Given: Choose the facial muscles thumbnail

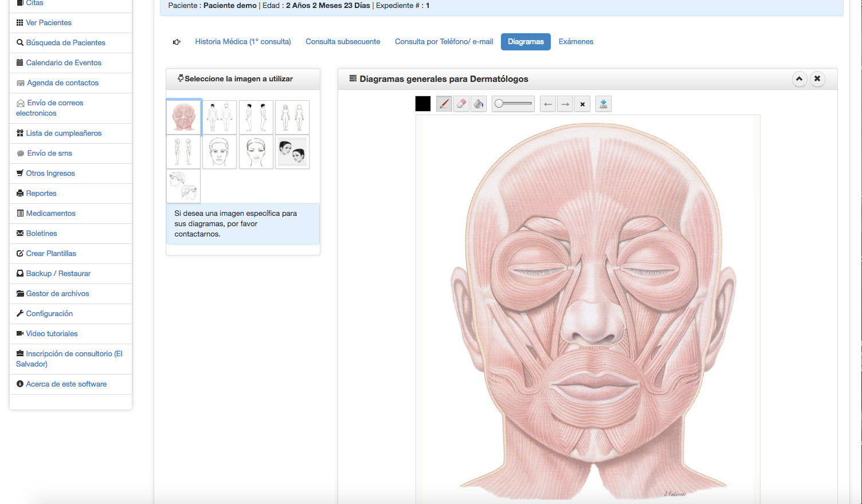Looking at the screenshot, I should coord(183,117).
